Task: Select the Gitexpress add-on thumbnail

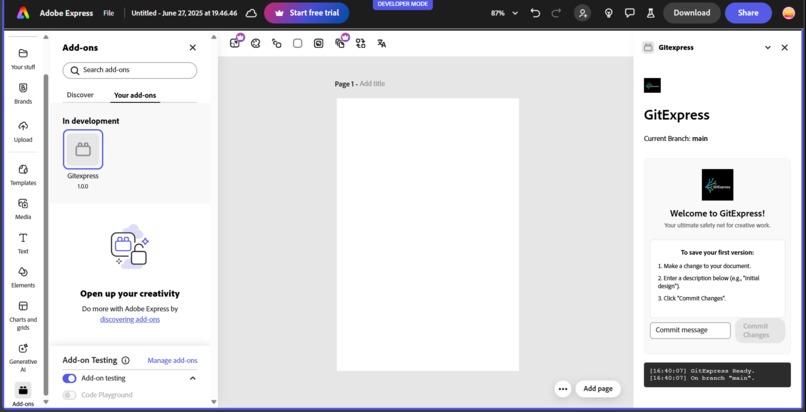Action: tap(83, 149)
